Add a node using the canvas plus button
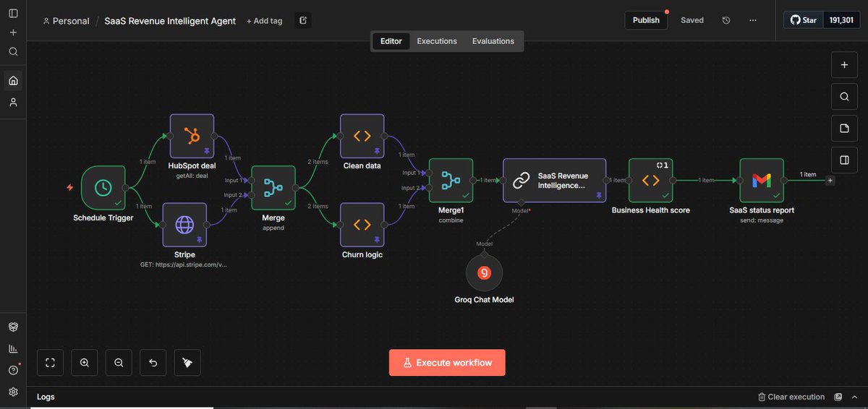Viewport: 868px width, 409px height. (844, 64)
